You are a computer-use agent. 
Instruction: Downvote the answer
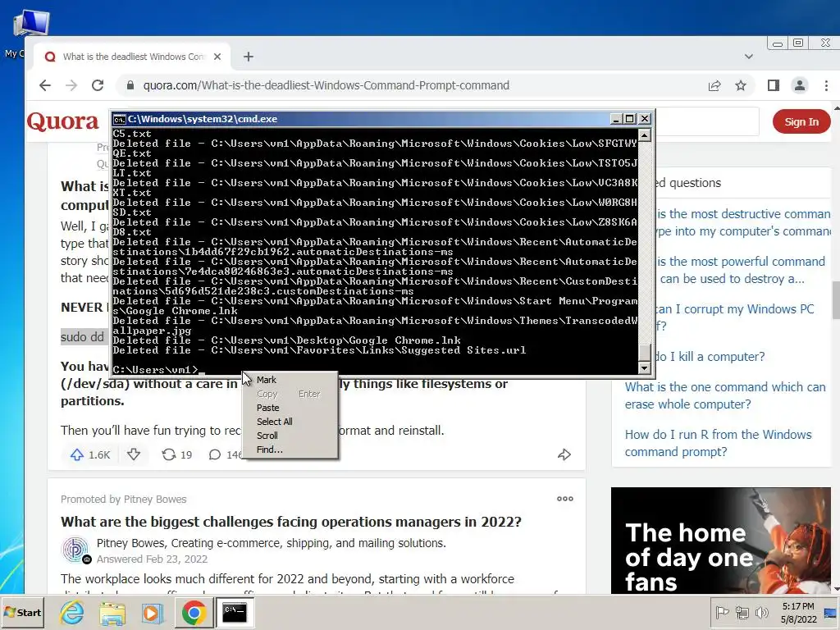tap(134, 454)
